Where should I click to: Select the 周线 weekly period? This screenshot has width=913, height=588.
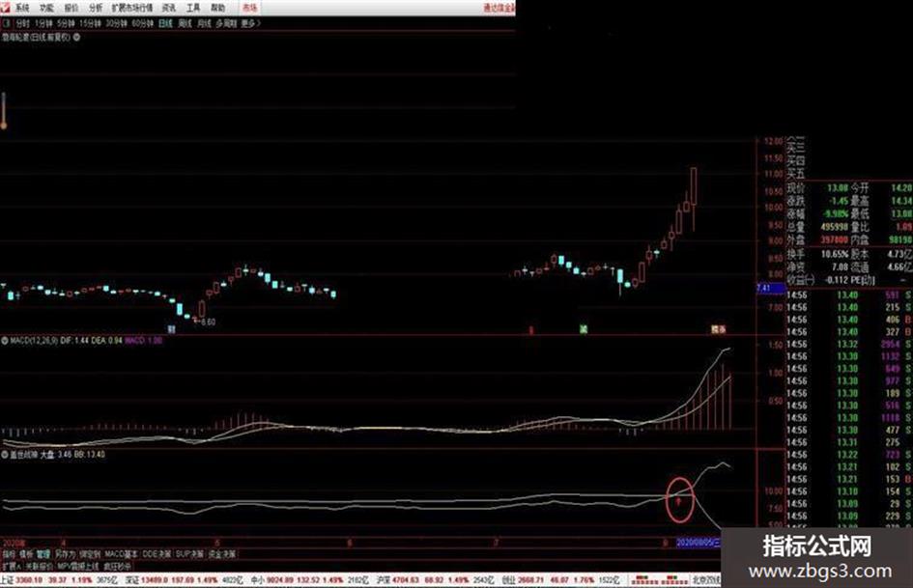coord(185,24)
